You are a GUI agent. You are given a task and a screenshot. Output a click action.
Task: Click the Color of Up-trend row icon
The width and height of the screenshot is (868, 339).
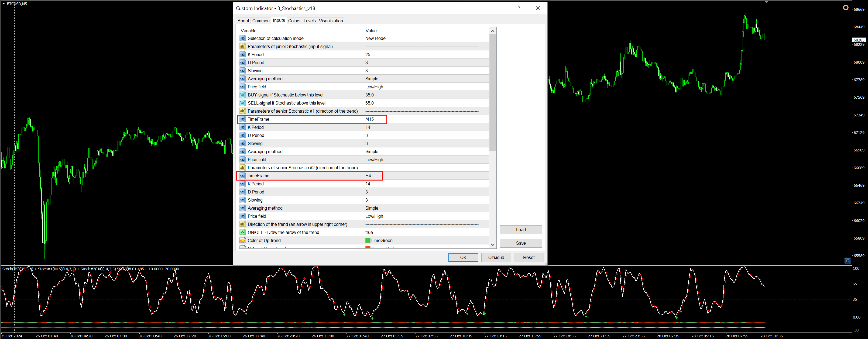pyautogui.click(x=242, y=240)
